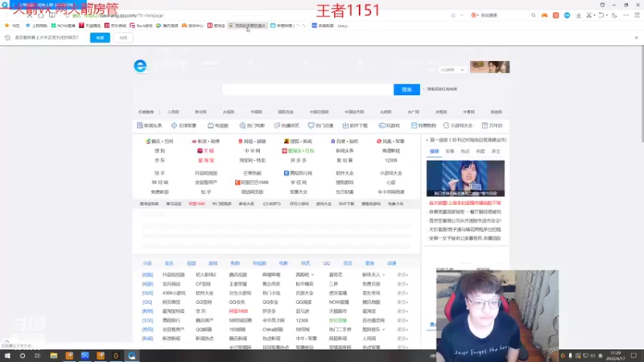Select the 游戏 category tab
Screen dimensions: 644x362
coord(213,264)
